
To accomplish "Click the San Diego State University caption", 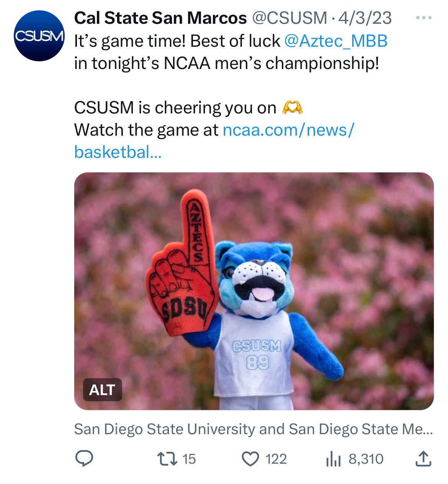I will click(253, 429).
